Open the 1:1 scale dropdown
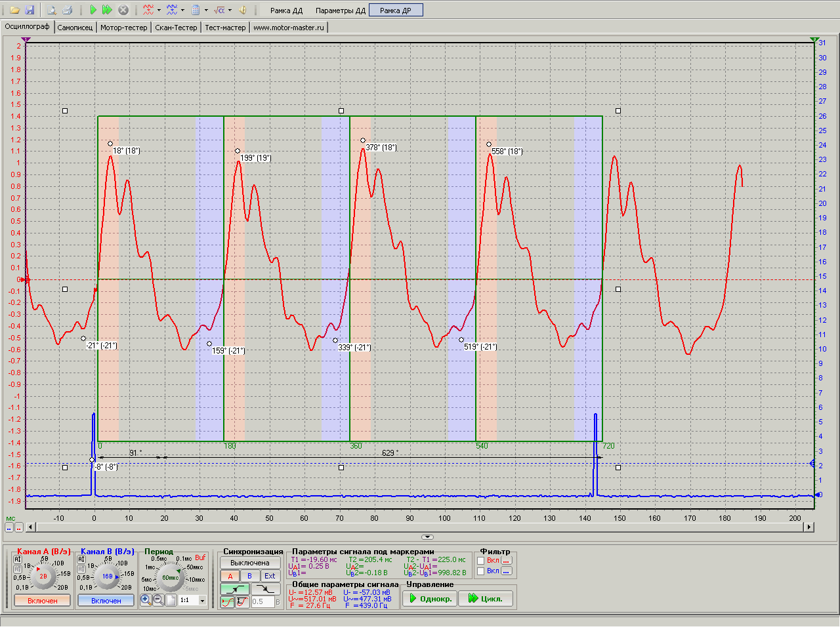 pos(202,600)
